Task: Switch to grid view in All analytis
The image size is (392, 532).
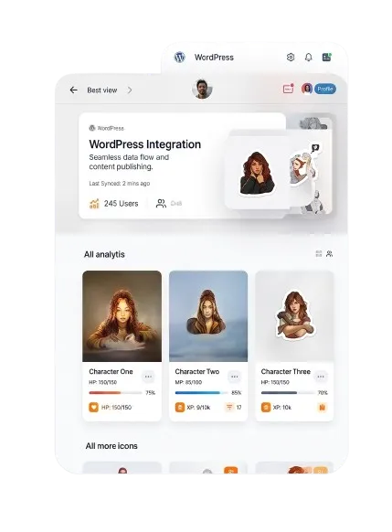Action: point(318,254)
